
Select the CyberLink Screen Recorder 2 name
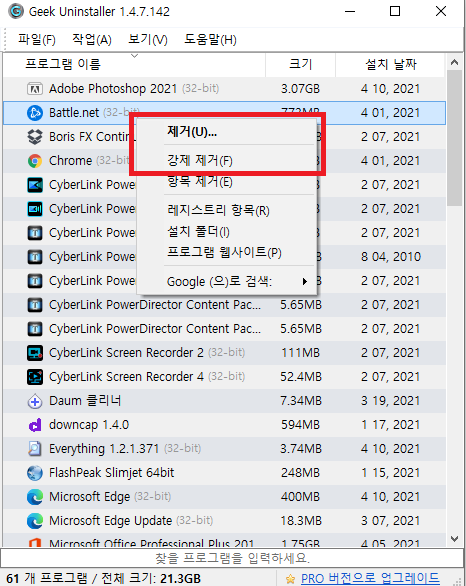(x=126, y=353)
